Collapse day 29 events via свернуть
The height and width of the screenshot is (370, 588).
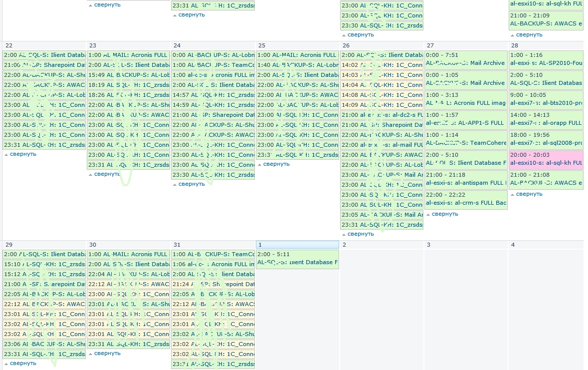pos(23,363)
